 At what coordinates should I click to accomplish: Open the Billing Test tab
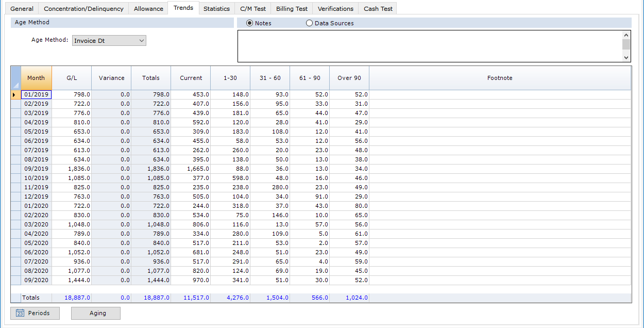pos(292,9)
